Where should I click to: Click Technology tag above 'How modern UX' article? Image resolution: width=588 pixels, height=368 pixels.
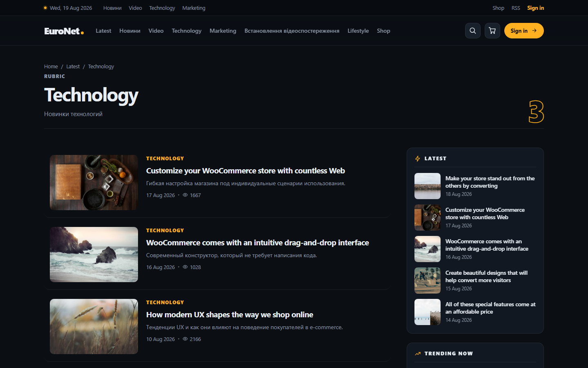pyautogui.click(x=165, y=303)
